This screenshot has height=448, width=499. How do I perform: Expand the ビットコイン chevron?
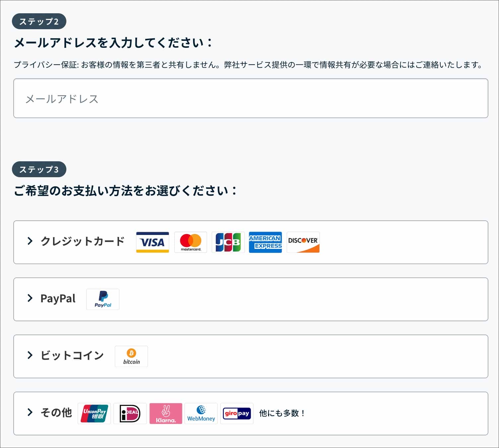pyautogui.click(x=30, y=355)
